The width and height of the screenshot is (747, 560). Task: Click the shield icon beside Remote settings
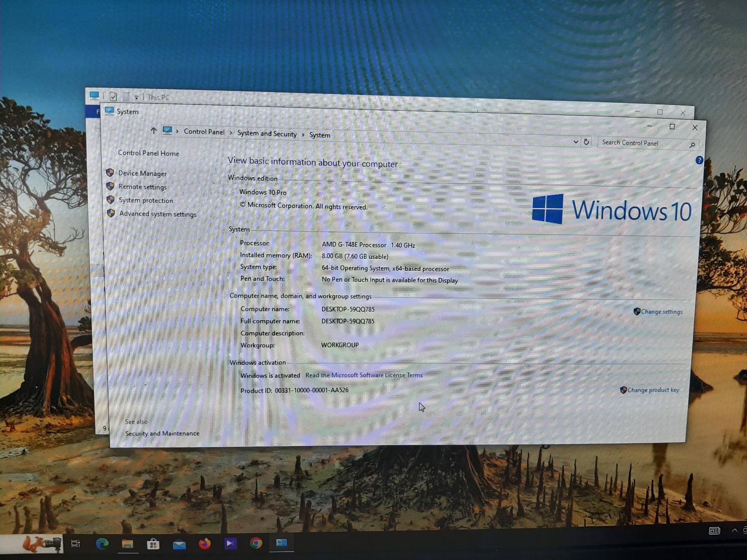110,186
